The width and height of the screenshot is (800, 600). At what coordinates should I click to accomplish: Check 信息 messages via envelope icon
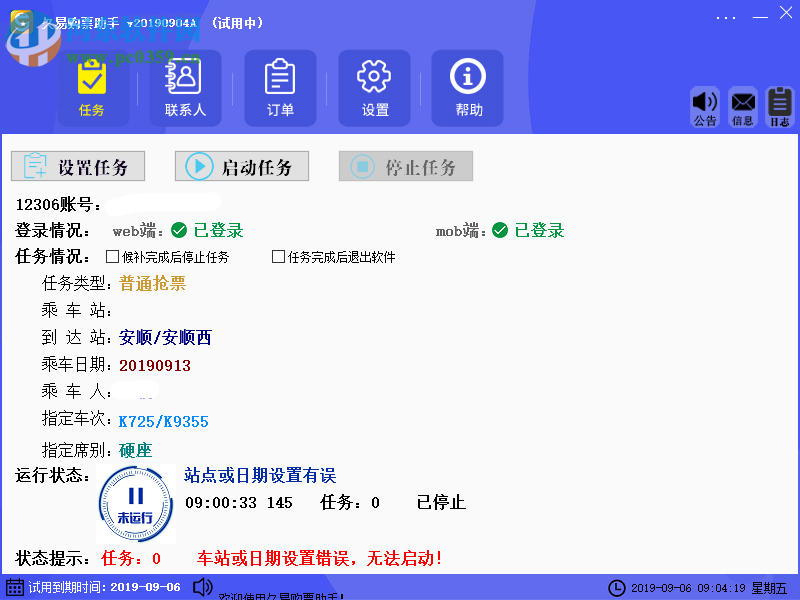tap(743, 104)
